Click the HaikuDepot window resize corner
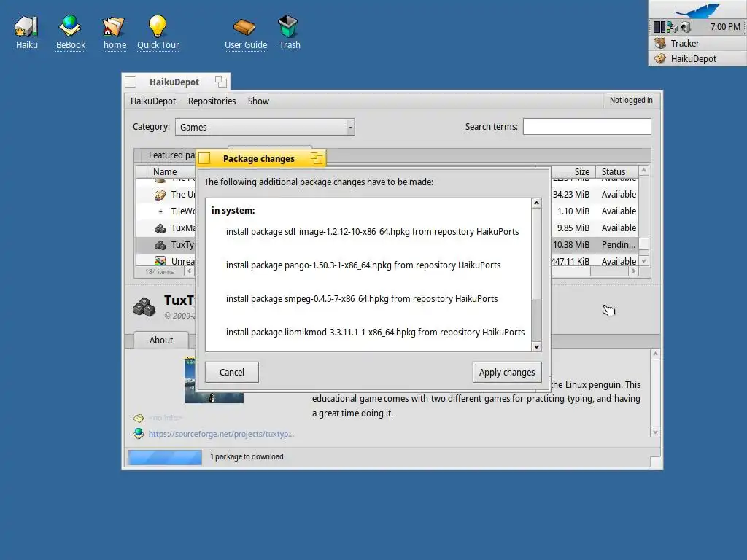Viewport: 747px width, 560px height. coord(656,463)
